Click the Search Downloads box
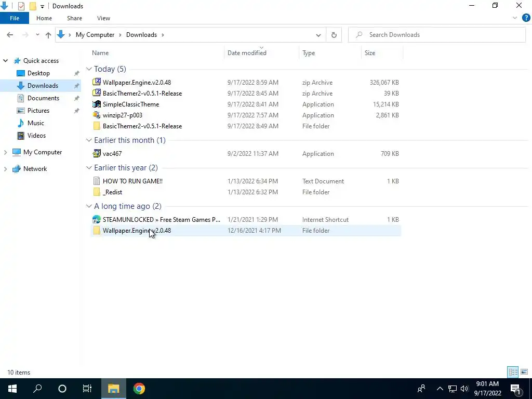The height and width of the screenshot is (399, 532). [x=437, y=35]
